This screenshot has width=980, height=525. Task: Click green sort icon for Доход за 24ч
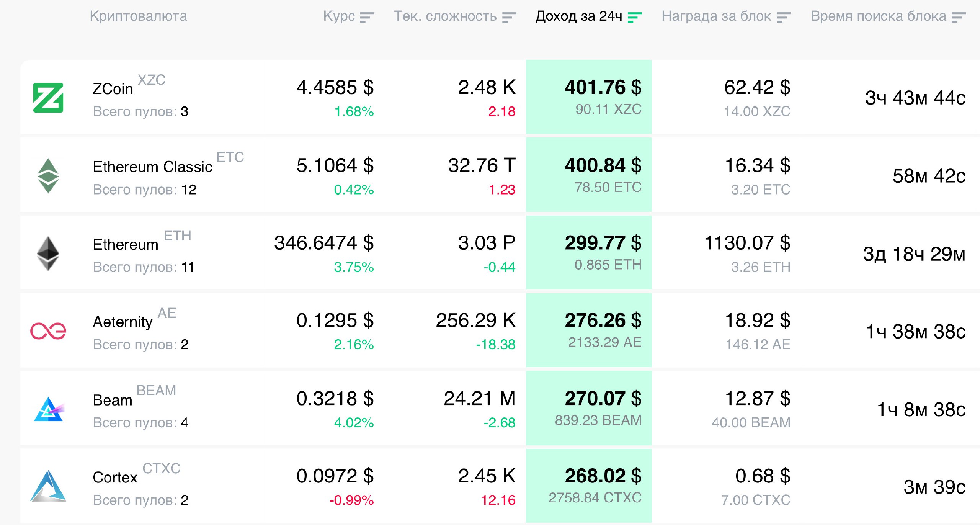(634, 17)
